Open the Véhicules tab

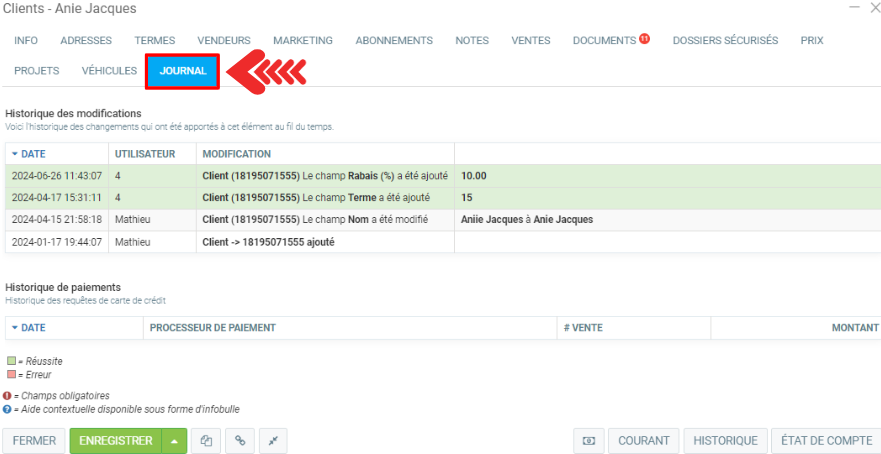tap(109, 71)
